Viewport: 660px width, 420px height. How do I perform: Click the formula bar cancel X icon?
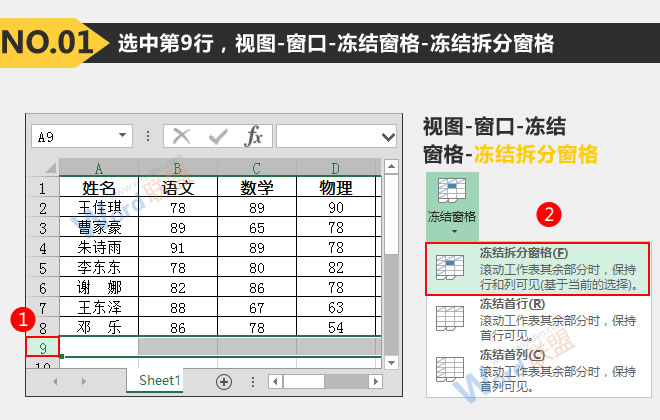(x=181, y=136)
